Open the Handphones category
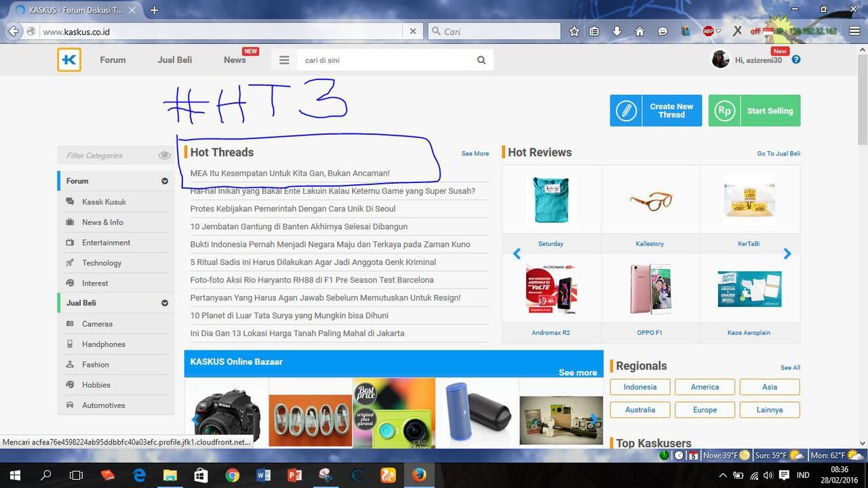This screenshot has height=488, width=868. pyautogui.click(x=104, y=344)
